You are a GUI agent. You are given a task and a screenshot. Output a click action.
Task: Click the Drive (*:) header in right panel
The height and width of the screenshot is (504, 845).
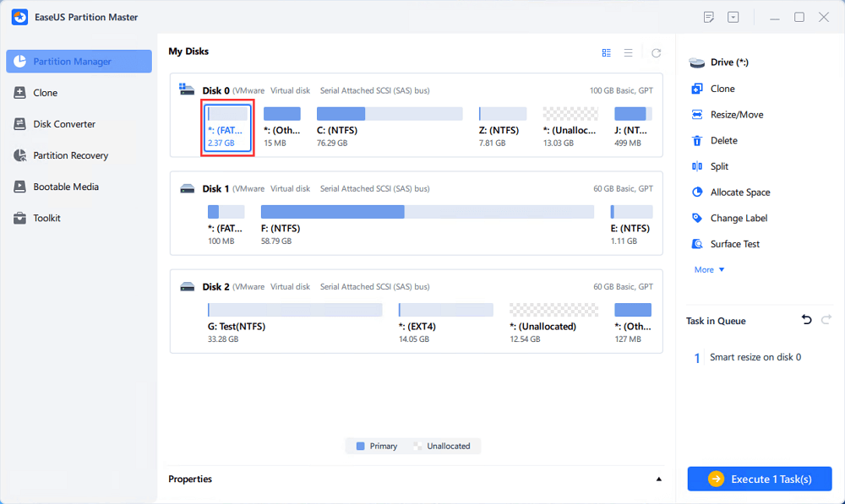(729, 62)
